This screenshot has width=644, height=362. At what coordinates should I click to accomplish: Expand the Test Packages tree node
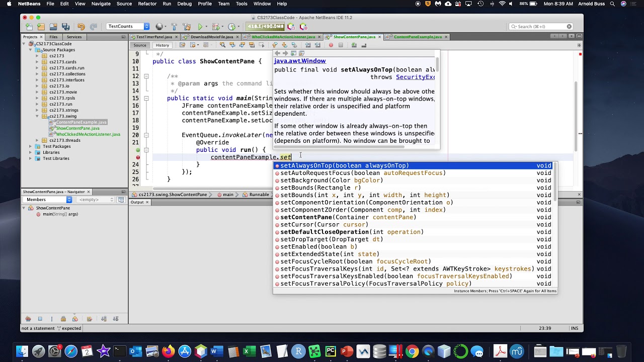click(30, 146)
